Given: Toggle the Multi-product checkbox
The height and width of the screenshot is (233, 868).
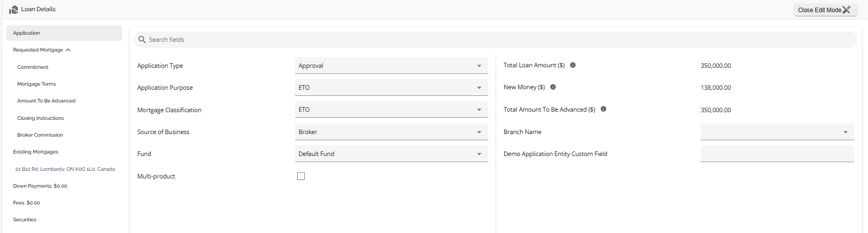Looking at the screenshot, I should [301, 176].
